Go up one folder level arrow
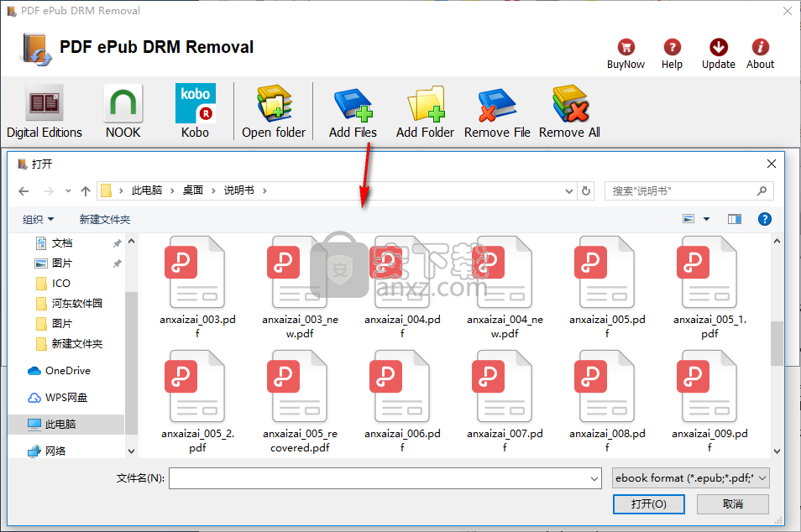The width and height of the screenshot is (801, 532). 86,191
